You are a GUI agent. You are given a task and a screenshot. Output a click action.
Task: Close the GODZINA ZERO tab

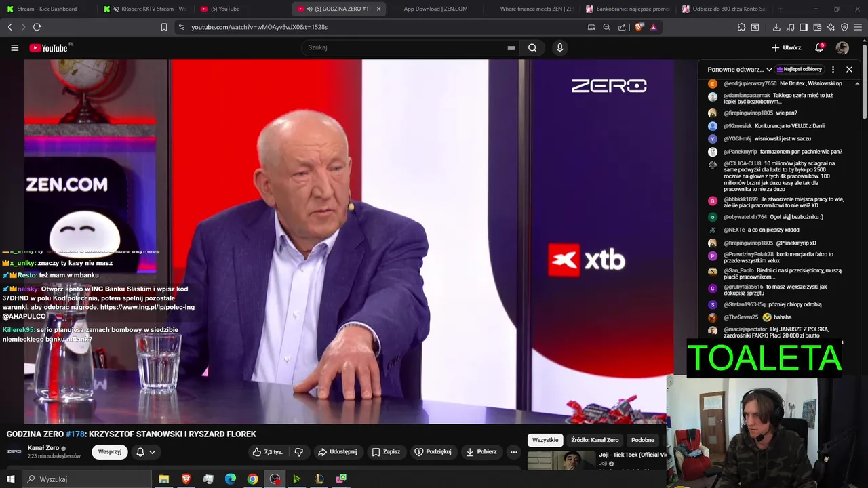378,9
